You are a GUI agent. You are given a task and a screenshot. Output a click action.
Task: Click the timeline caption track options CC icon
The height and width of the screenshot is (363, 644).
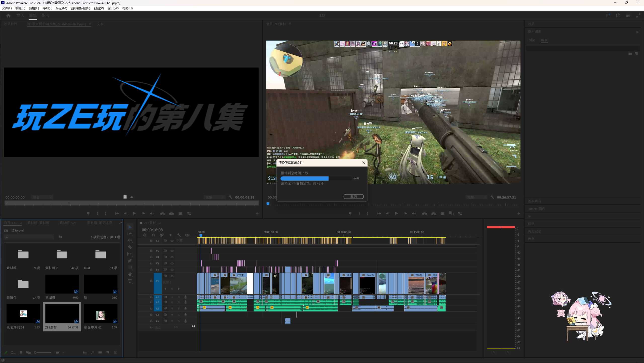pyautogui.click(x=187, y=235)
